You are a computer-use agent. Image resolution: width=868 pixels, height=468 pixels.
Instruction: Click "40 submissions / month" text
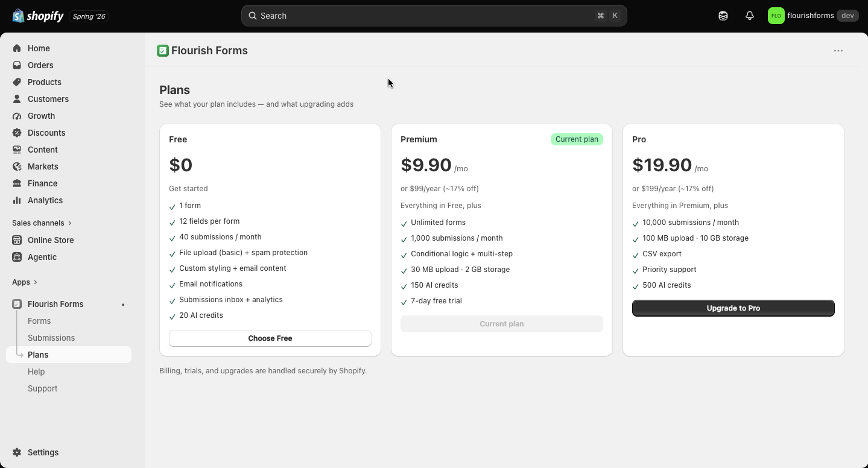(x=220, y=237)
